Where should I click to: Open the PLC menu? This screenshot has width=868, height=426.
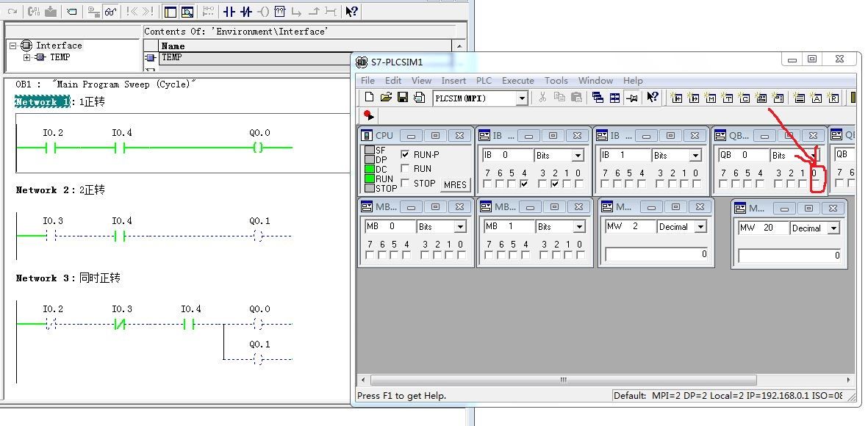(x=484, y=80)
